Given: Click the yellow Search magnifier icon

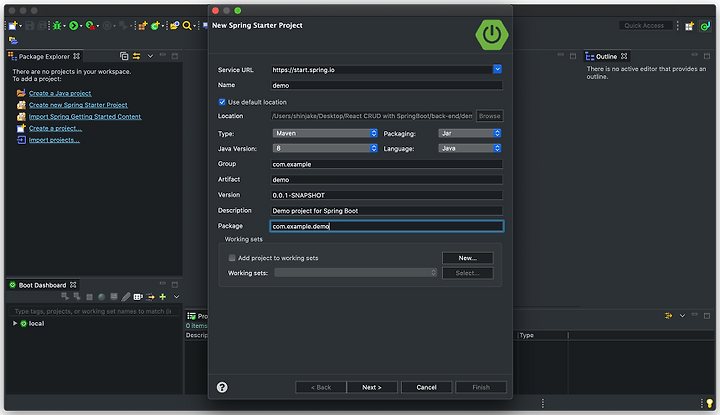Looking at the screenshot, I should pyautogui.click(x=186, y=26).
